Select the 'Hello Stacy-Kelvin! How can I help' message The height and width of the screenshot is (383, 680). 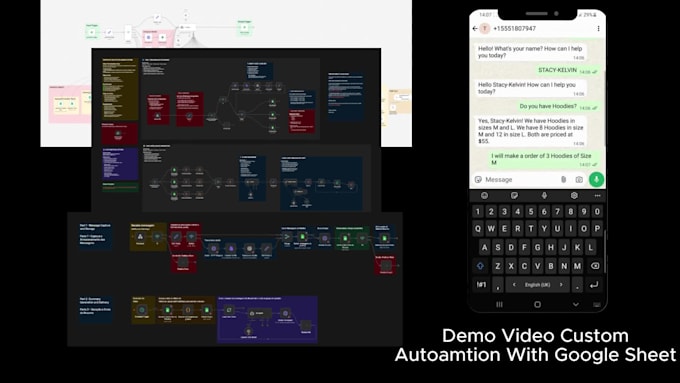coord(531,88)
